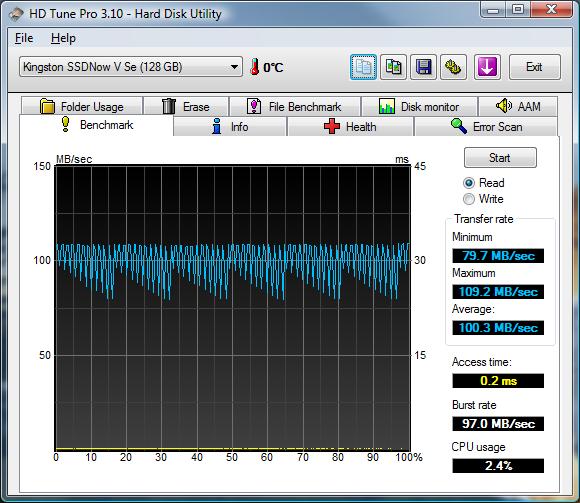The width and height of the screenshot is (580, 503).
Task: Select the Write radio button
Action: [x=469, y=199]
